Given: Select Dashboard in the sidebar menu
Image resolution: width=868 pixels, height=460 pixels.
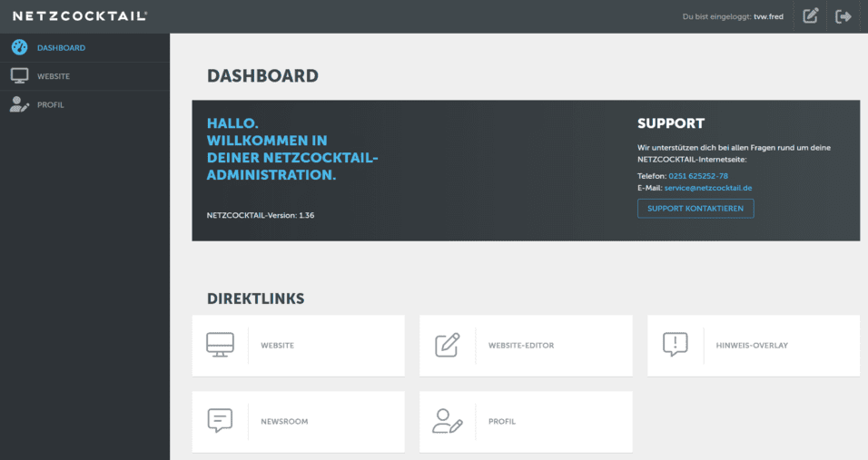Looking at the screenshot, I should coord(61,47).
